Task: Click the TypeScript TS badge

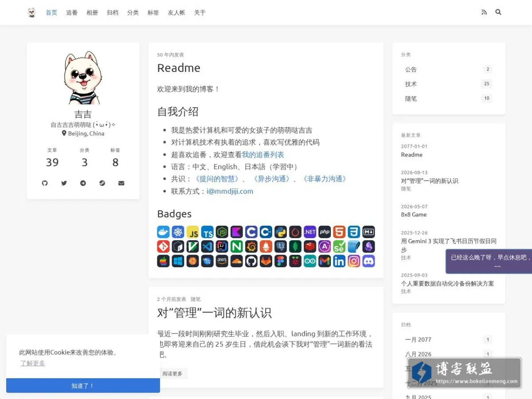Action: [207, 232]
